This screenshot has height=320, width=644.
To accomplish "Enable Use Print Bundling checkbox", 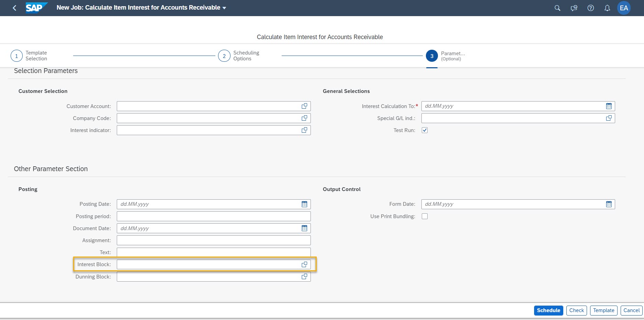I will (425, 216).
